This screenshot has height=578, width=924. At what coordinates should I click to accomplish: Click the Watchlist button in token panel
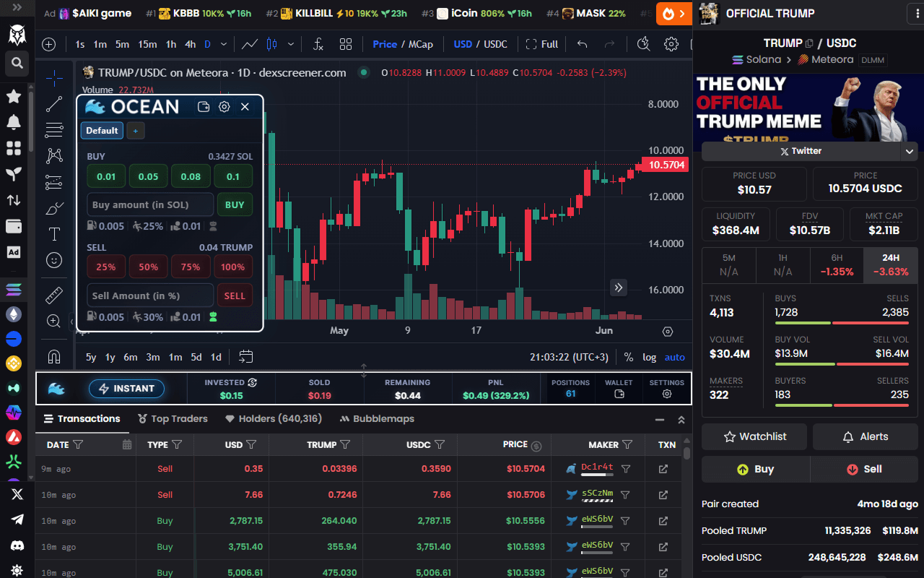pyautogui.click(x=755, y=436)
